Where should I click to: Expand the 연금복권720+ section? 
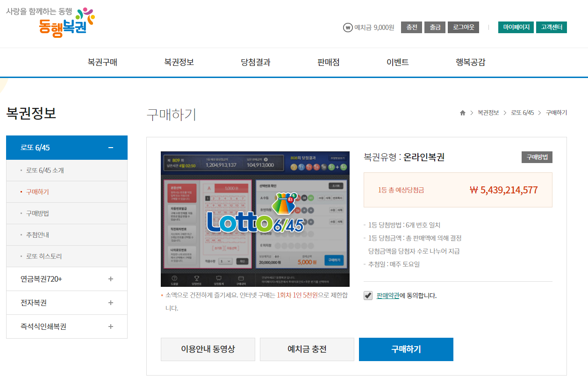[111, 279]
